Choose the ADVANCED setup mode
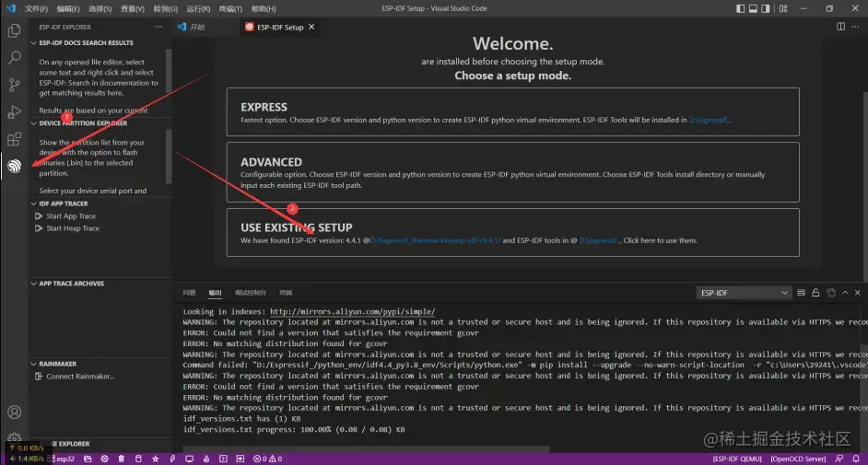 512,172
